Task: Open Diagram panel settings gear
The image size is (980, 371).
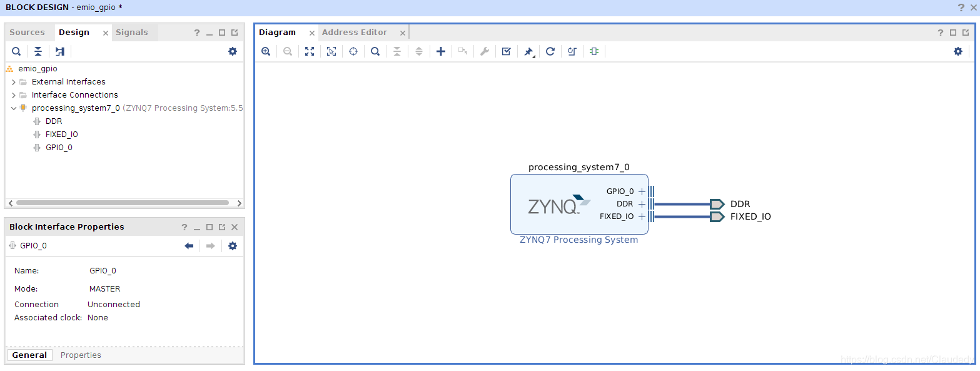Action: pos(958,51)
